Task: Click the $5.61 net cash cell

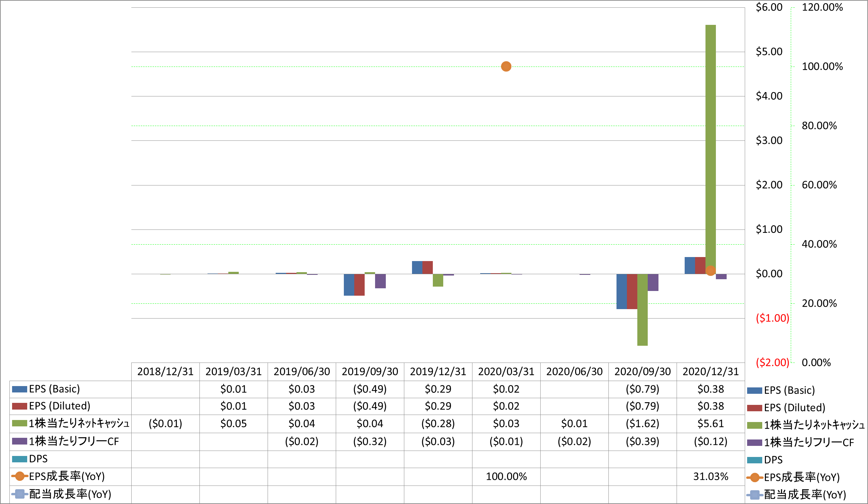Action: pos(711,424)
